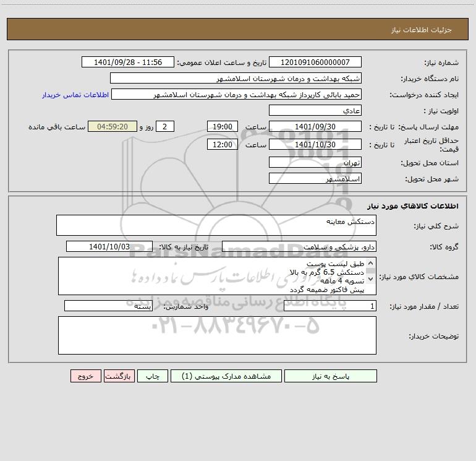Select request creator field حمید بابائی
The width and height of the screenshot is (476, 461).
click(x=237, y=94)
